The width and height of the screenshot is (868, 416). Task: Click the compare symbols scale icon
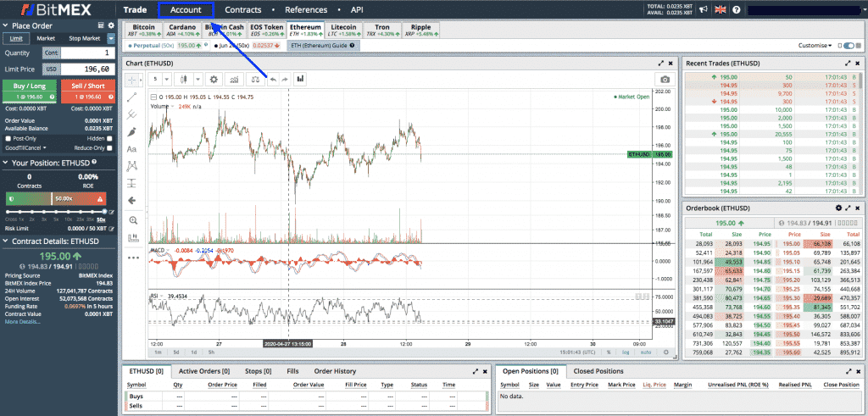coord(253,79)
